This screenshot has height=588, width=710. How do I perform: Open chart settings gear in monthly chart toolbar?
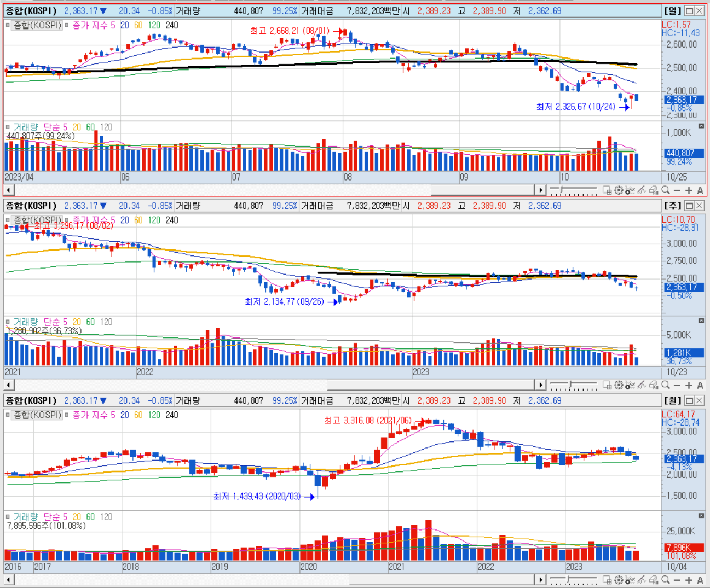(x=619, y=580)
